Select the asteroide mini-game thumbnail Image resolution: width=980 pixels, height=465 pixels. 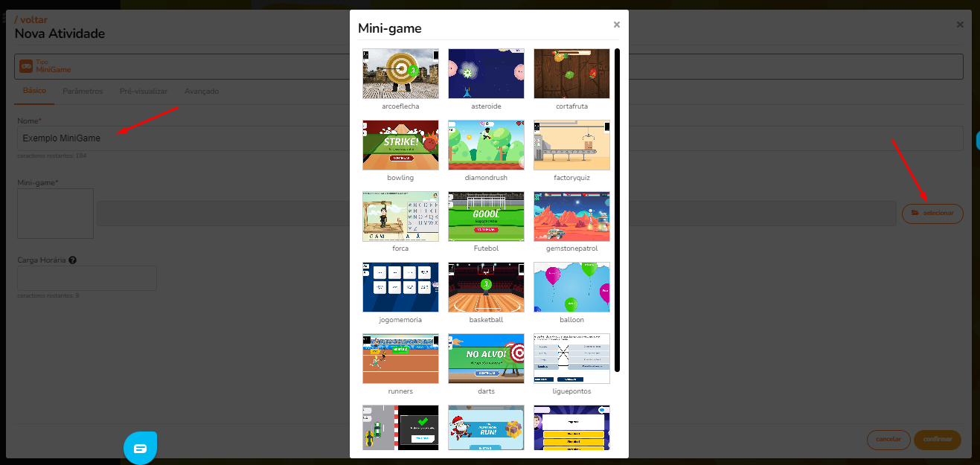[486, 74]
